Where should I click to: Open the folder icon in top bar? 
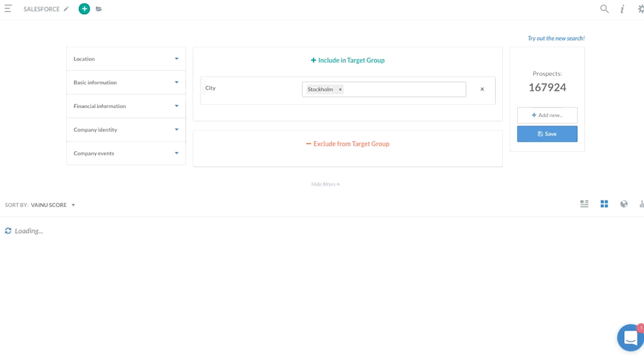[x=99, y=9]
